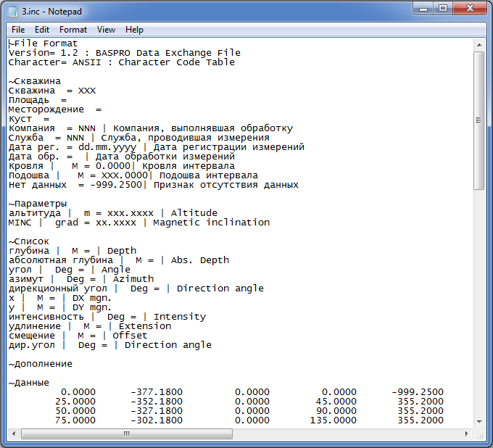493x448 pixels.
Task: Click the 'Magnetic inclination' text in MINC line
Action: click(x=210, y=223)
